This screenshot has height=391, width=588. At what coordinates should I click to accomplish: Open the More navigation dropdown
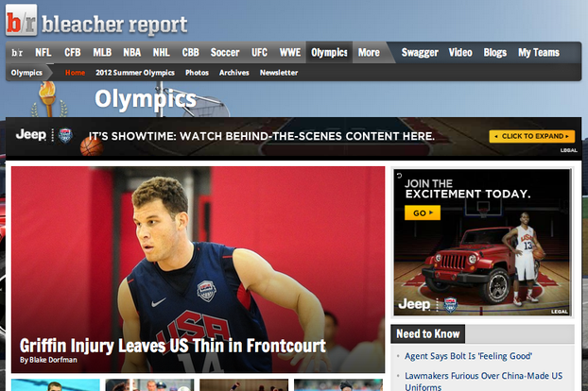[369, 53]
